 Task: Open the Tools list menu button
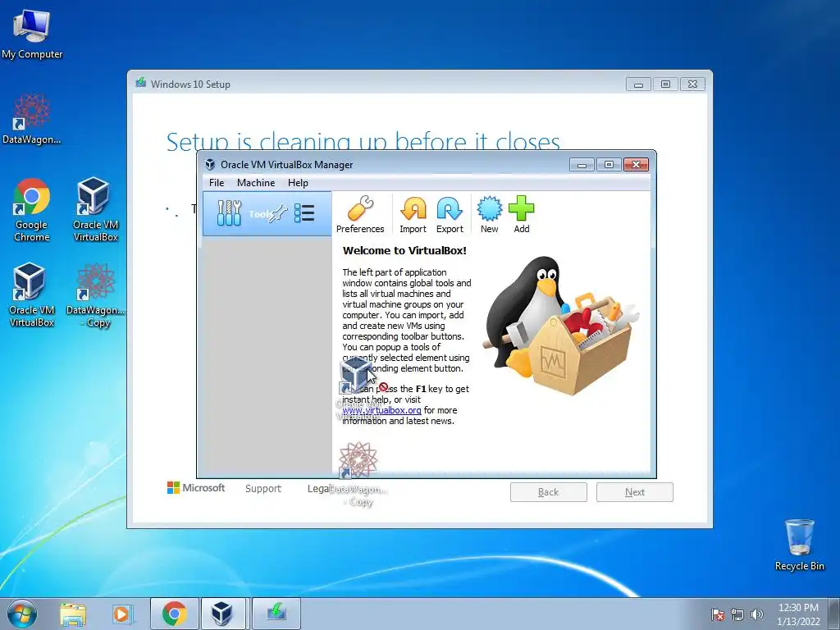pyautogui.click(x=304, y=213)
